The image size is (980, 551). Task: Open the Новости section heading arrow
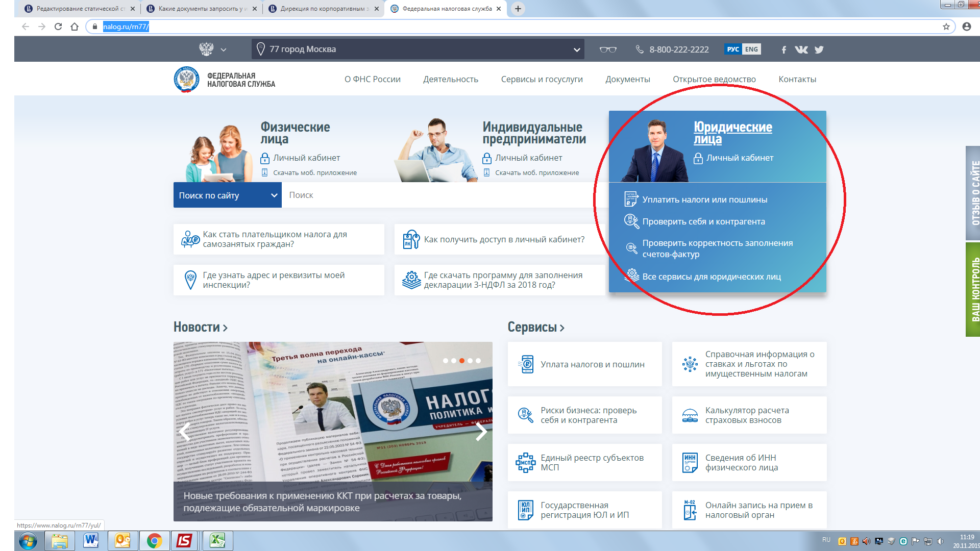[x=225, y=328]
